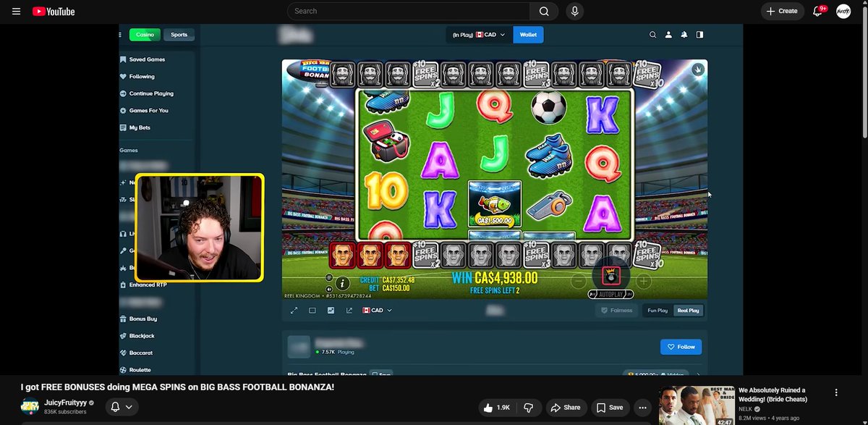The image size is (868, 425).
Task: Click the search magnifier button
Action: 544,11
